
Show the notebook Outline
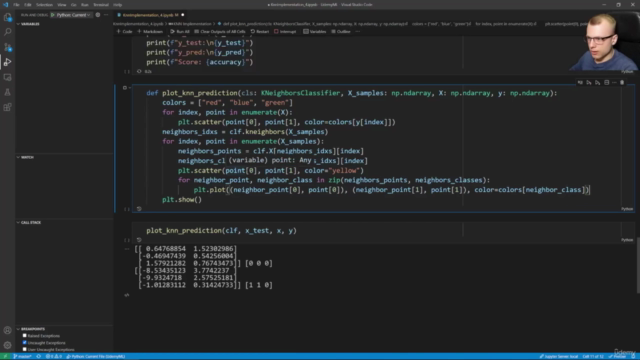pyautogui.click(x=341, y=31)
